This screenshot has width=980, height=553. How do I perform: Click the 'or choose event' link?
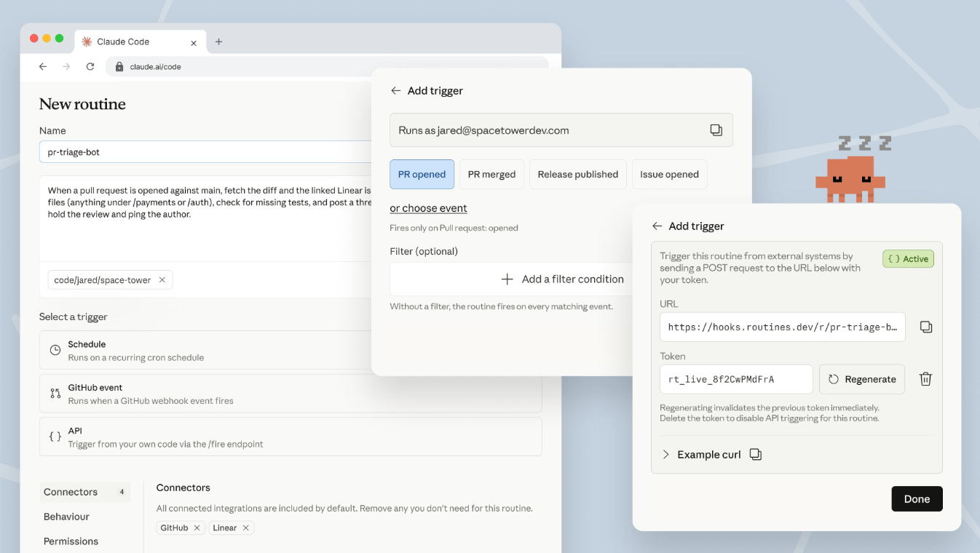tap(428, 208)
